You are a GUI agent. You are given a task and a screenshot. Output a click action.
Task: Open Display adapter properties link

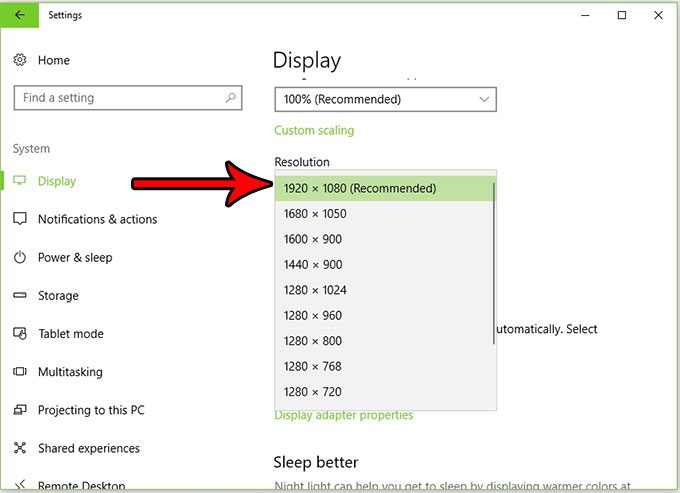tap(343, 415)
